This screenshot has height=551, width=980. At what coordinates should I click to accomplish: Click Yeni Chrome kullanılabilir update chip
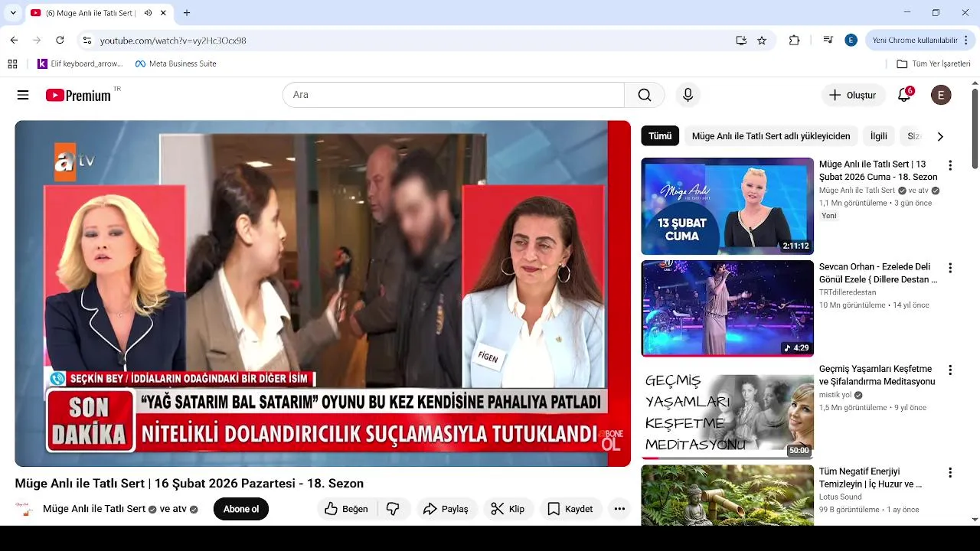coord(915,41)
